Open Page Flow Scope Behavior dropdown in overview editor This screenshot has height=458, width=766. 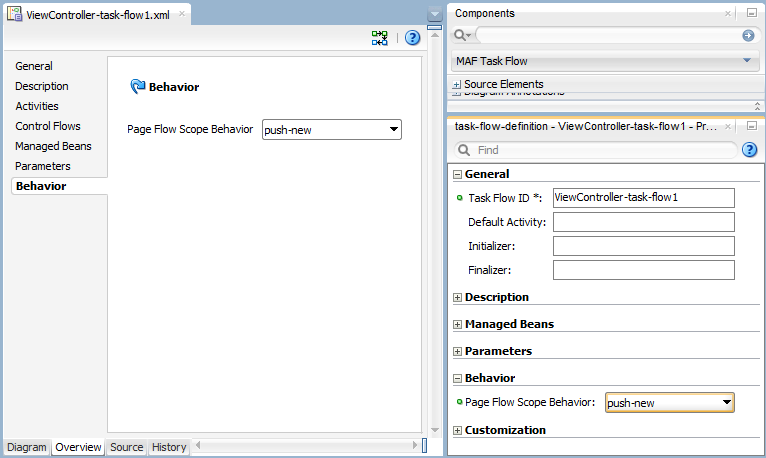[x=332, y=130]
